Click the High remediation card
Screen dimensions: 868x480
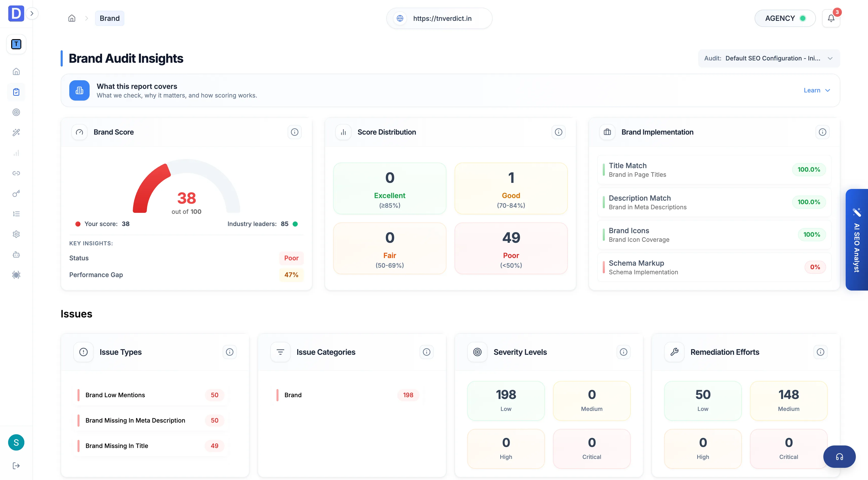point(703,449)
